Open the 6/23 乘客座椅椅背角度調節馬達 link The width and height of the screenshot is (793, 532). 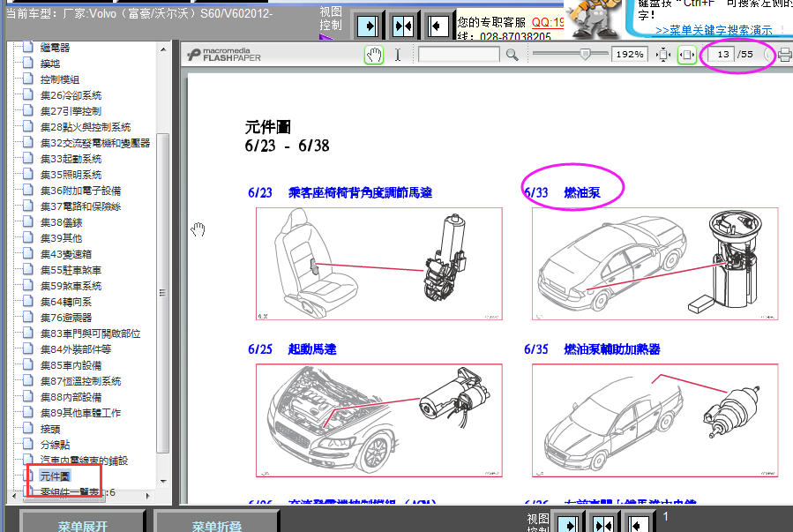[340, 192]
